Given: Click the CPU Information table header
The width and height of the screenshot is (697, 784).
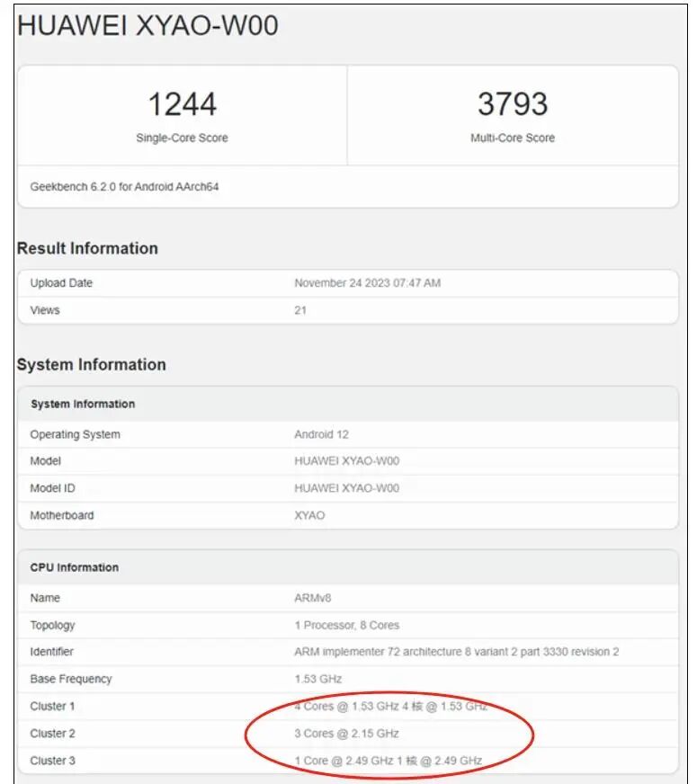Looking at the screenshot, I should [75, 567].
